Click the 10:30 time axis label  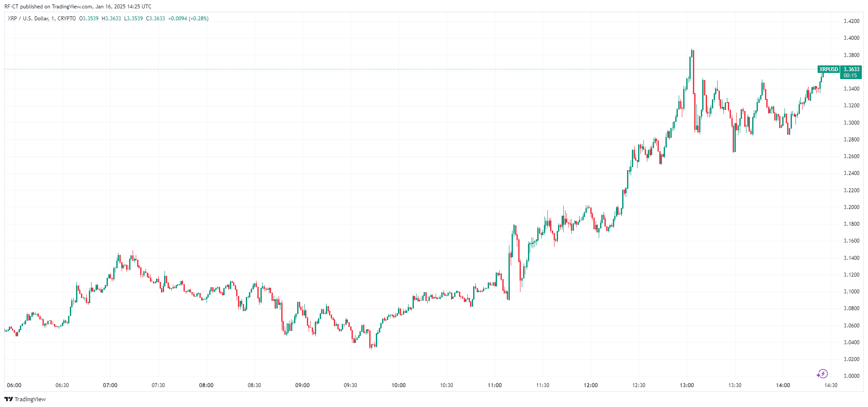click(447, 385)
